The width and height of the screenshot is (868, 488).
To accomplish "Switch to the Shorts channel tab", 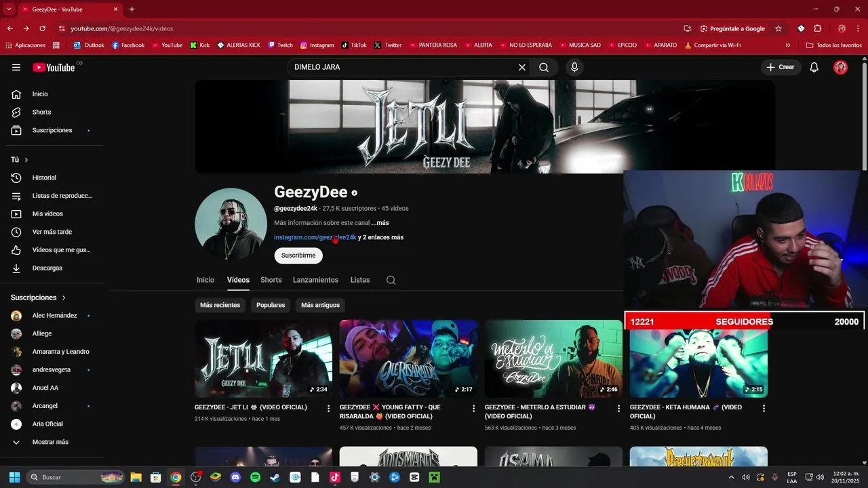I will click(271, 280).
